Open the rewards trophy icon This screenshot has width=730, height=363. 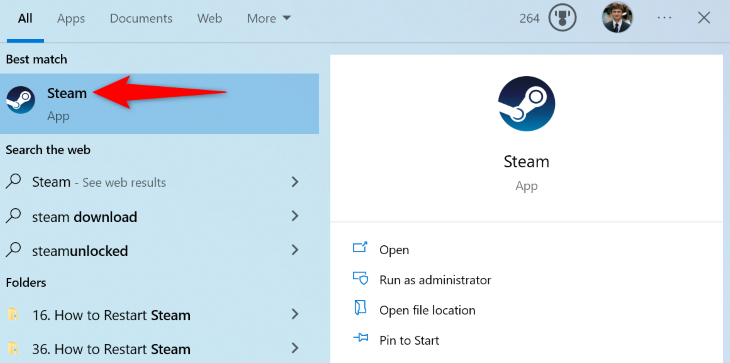point(562,18)
